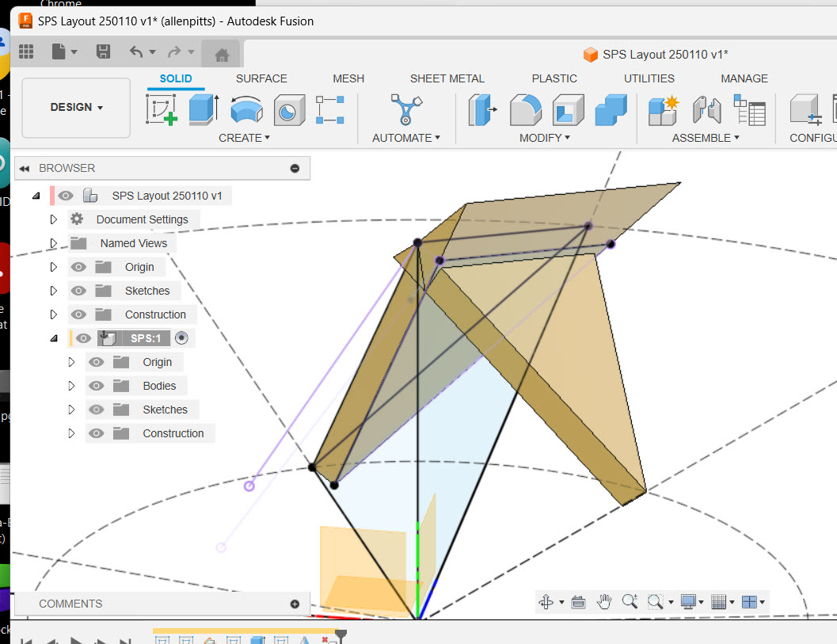Activate the Extrude tool
The height and width of the screenshot is (644, 837).
tap(204, 111)
